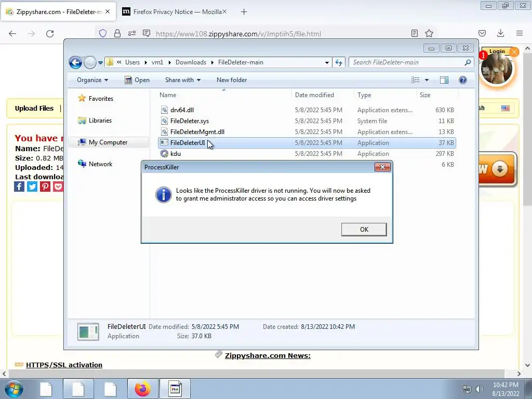This screenshot has height=399, width=532.
Task: Click New folder in the toolbar
Action: coord(232,80)
